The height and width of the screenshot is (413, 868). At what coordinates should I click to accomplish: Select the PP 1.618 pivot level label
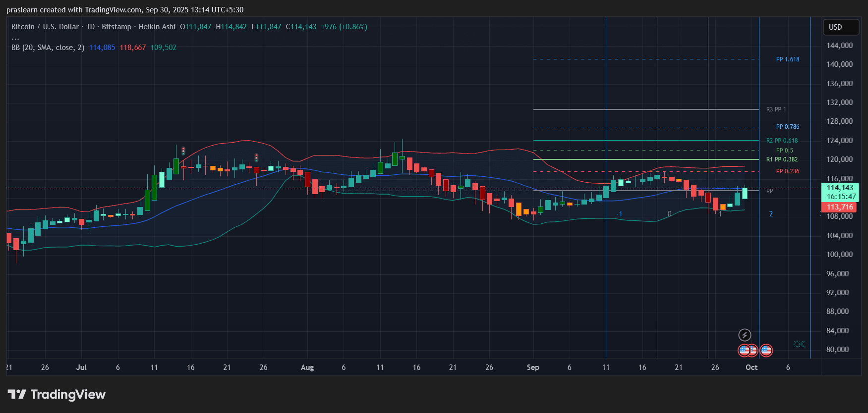coord(787,59)
